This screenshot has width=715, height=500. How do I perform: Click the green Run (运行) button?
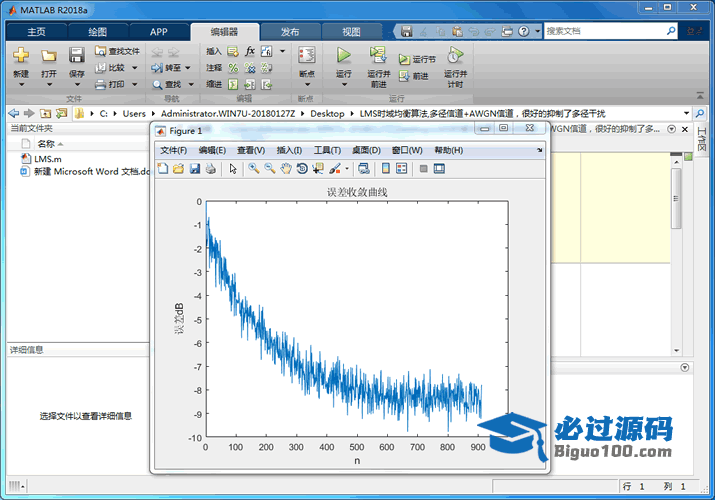coord(343,56)
